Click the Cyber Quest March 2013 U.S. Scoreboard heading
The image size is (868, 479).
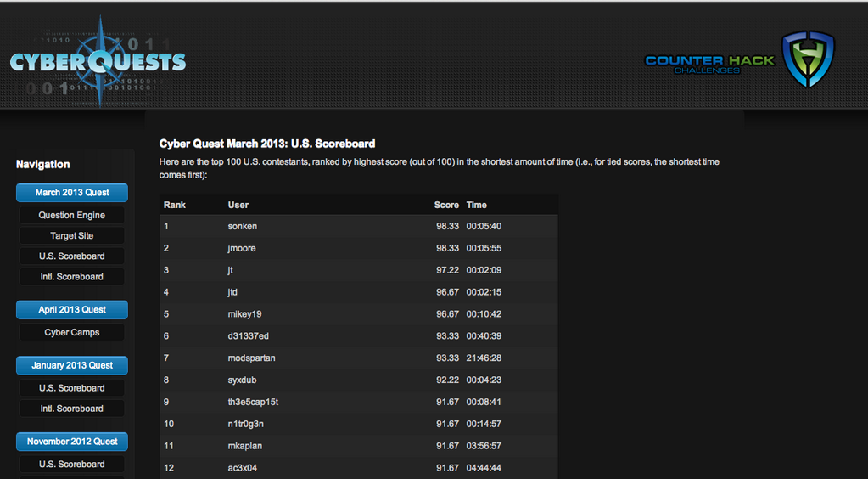point(267,144)
